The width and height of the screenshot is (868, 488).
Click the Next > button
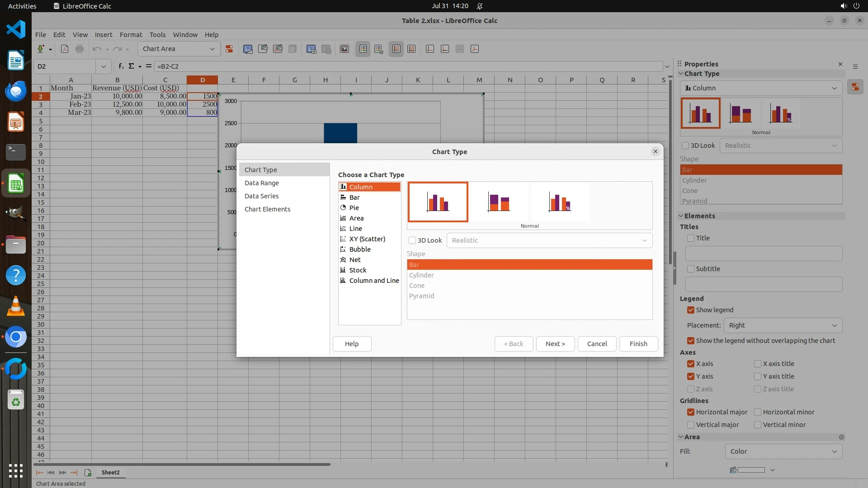(x=555, y=344)
